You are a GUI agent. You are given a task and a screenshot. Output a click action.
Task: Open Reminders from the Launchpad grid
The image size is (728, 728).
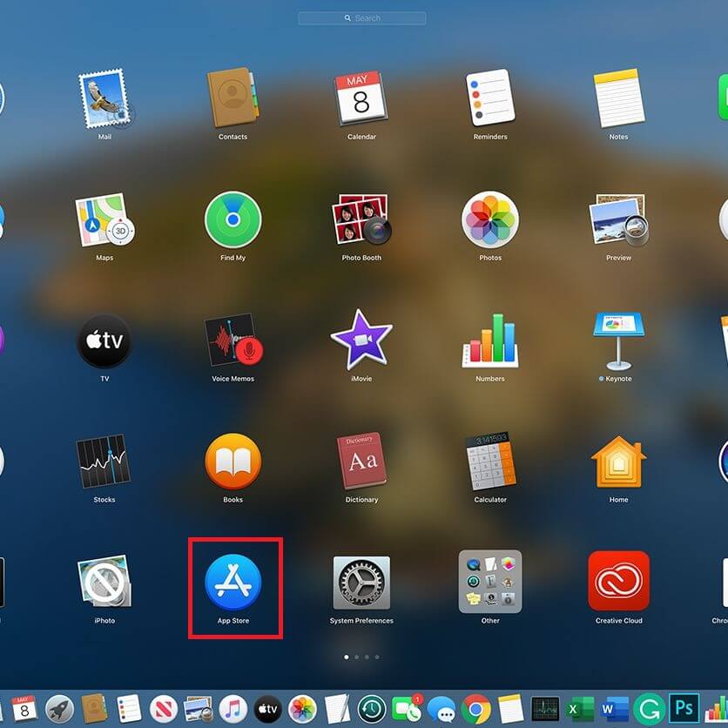point(490,98)
